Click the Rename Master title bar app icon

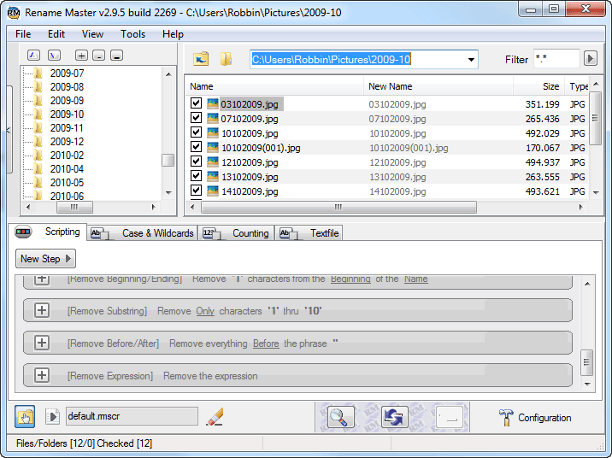coord(14,12)
